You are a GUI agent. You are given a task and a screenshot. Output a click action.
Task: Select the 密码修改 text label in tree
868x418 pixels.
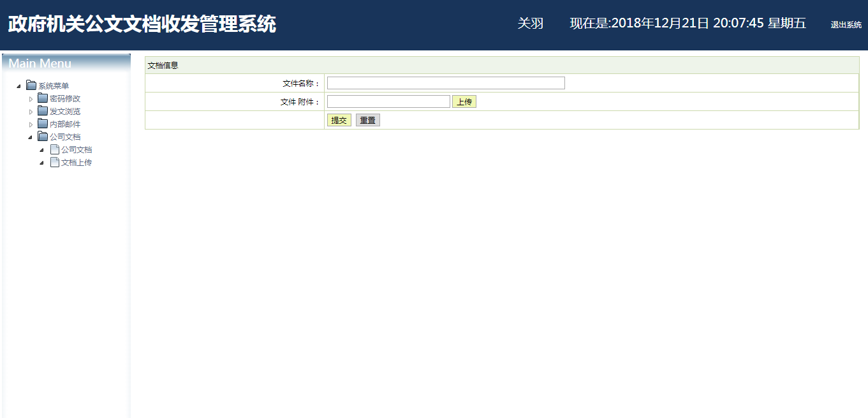[65, 99]
